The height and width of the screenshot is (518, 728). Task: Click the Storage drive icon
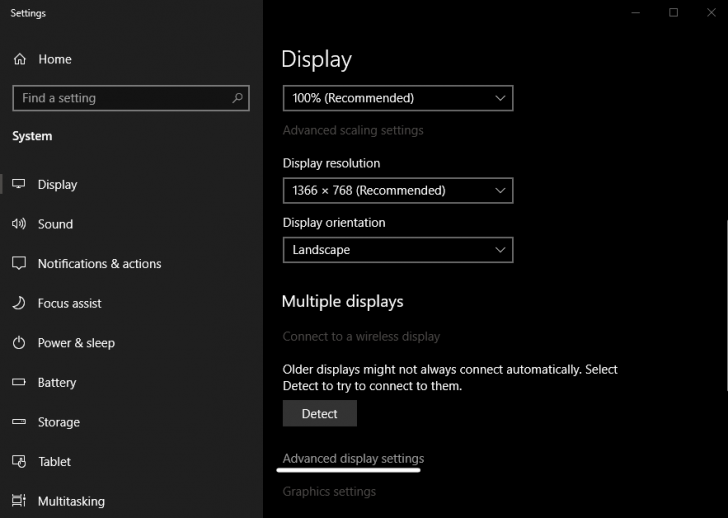(19, 422)
